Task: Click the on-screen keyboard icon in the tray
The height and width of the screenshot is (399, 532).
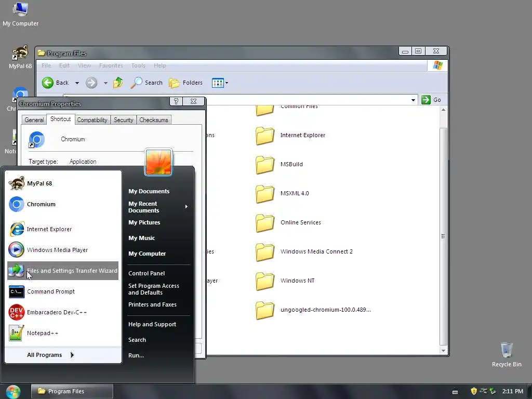Action: point(455,392)
